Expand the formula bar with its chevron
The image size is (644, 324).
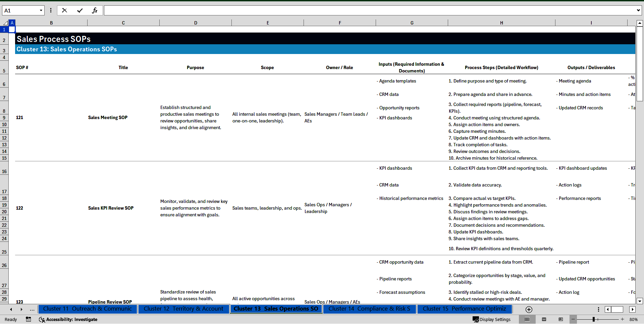(639, 10)
